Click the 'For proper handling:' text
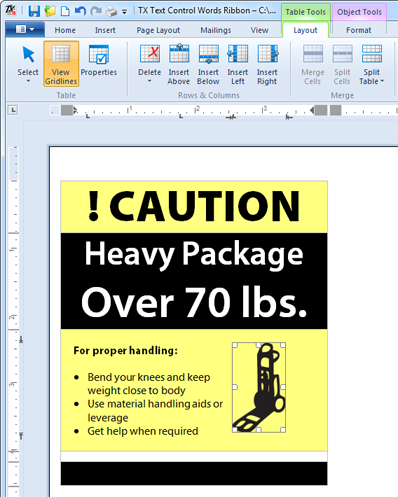398x497 pixels. pyautogui.click(x=126, y=351)
